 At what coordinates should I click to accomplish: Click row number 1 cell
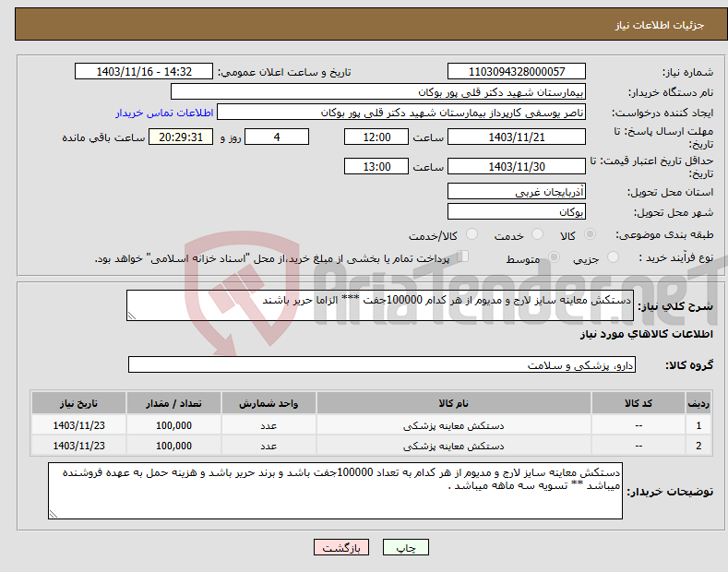tap(698, 425)
